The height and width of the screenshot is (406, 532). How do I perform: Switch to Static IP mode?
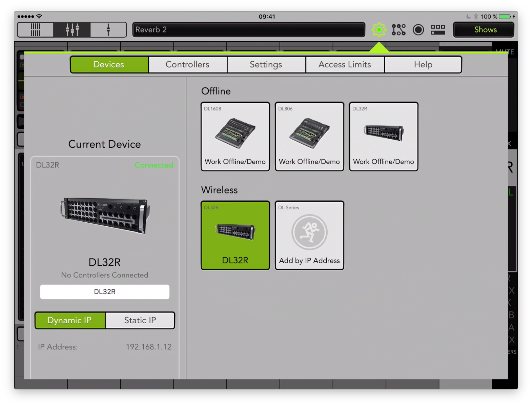coord(140,320)
